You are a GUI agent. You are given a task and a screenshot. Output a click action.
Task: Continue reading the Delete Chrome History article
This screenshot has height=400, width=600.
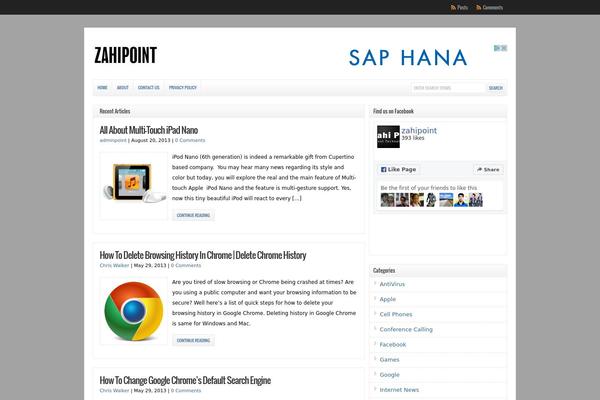(x=193, y=340)
